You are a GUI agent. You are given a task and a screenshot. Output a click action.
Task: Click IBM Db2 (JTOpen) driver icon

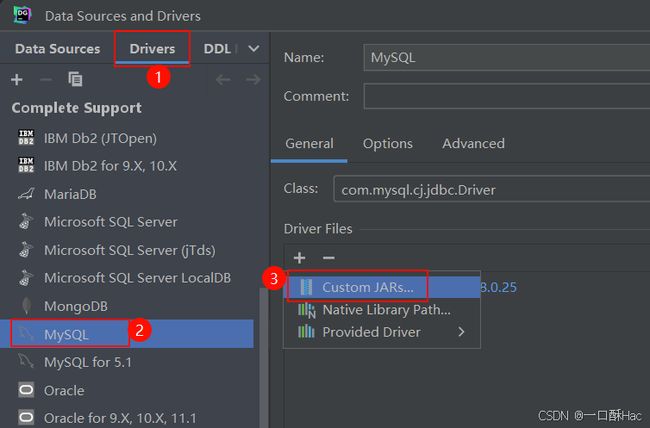pos(26,138)
